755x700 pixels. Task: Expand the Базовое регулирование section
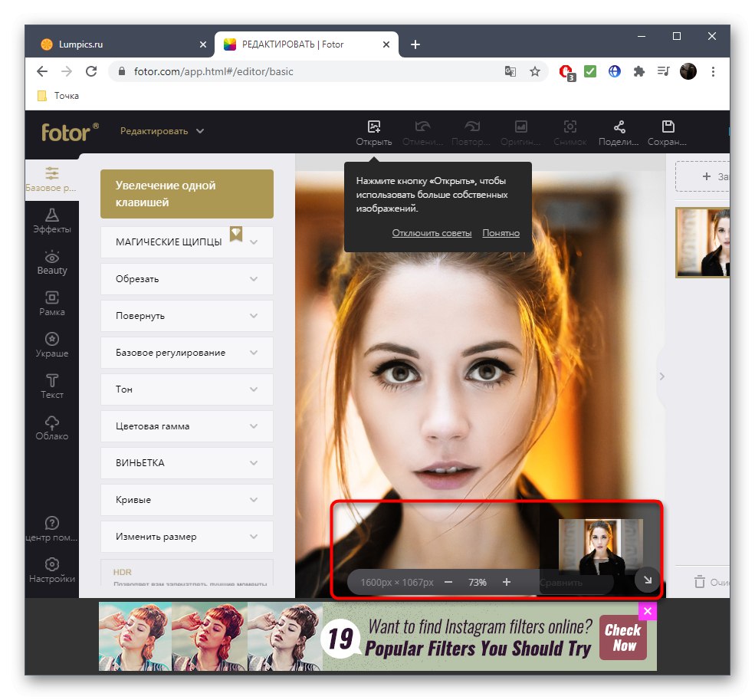(x=187, y=353)
